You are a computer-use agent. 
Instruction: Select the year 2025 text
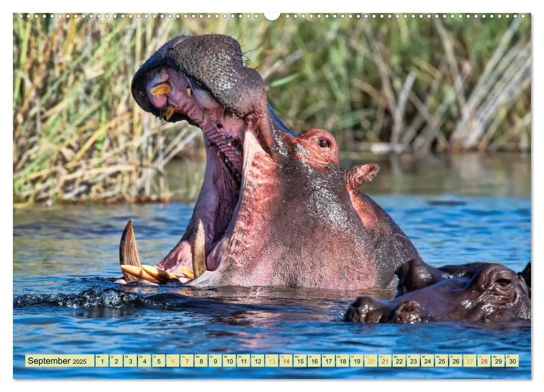click(79, 362)
